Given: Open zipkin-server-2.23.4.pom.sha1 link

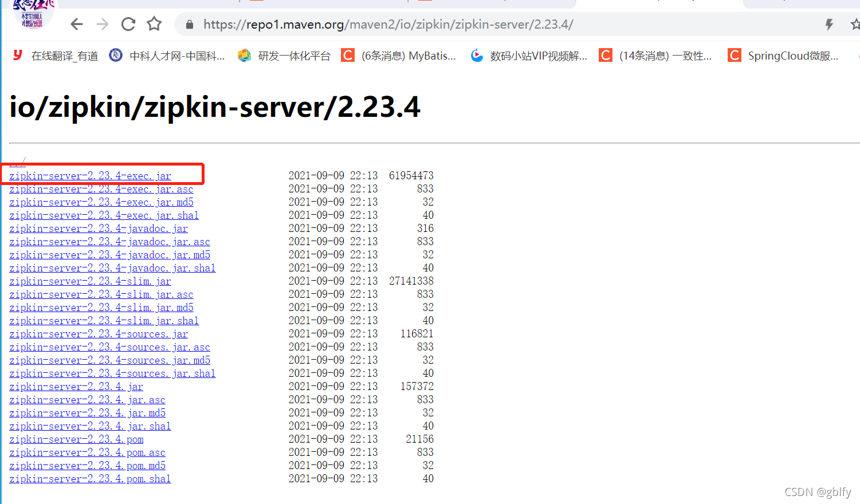Looking at the screenshot, I should pos(90,479).
